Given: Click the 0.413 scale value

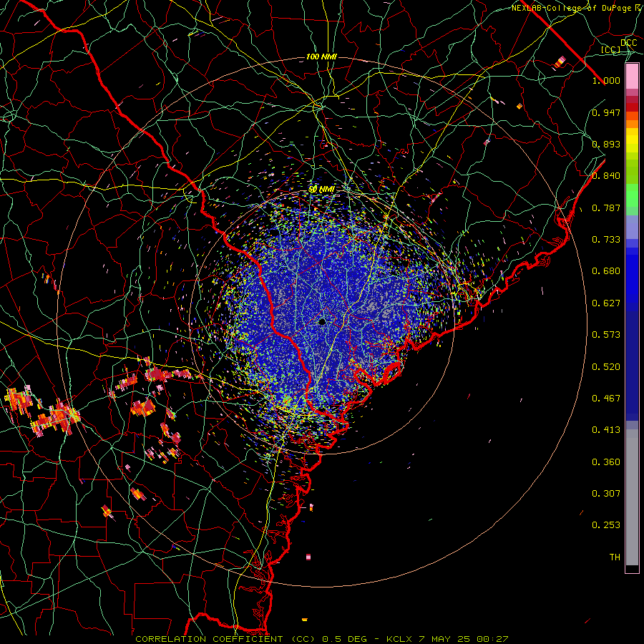Looking at the screenshot, I should [x=606, y=430].
